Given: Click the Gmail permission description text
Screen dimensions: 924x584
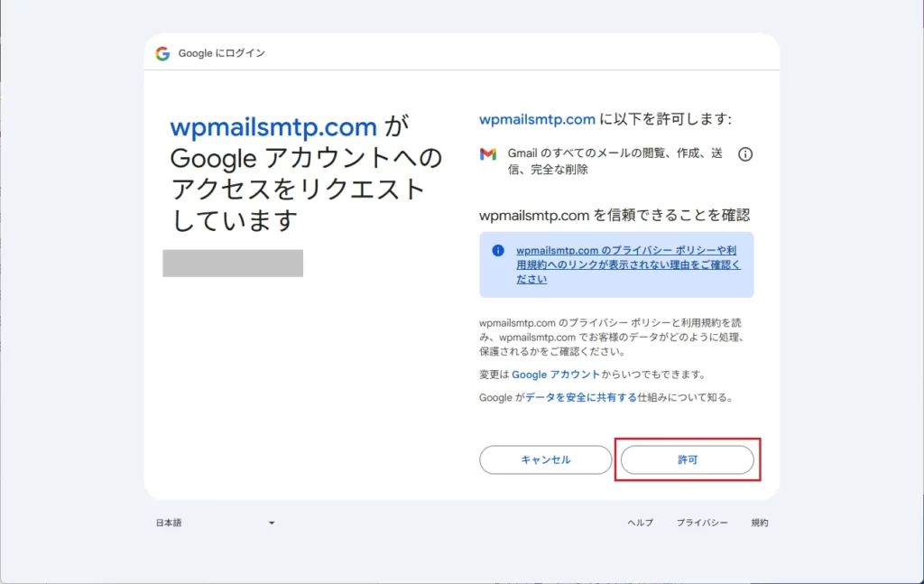Looking at the screenshot, I should coord(615,162).
